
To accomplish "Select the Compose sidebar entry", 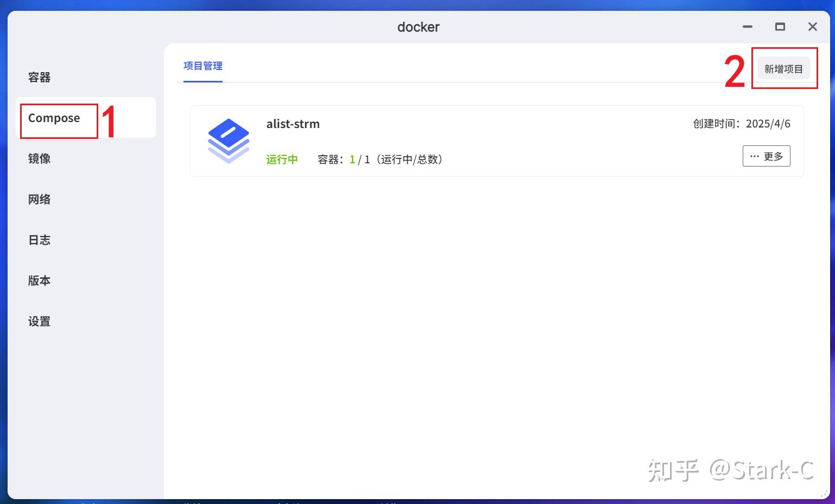I will (x=54, y=118).
